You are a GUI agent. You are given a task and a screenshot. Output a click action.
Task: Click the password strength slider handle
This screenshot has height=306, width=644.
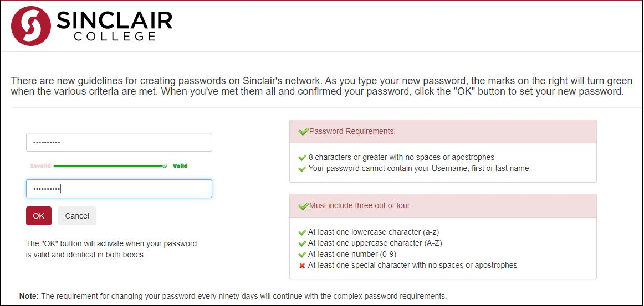click(165, 165)
